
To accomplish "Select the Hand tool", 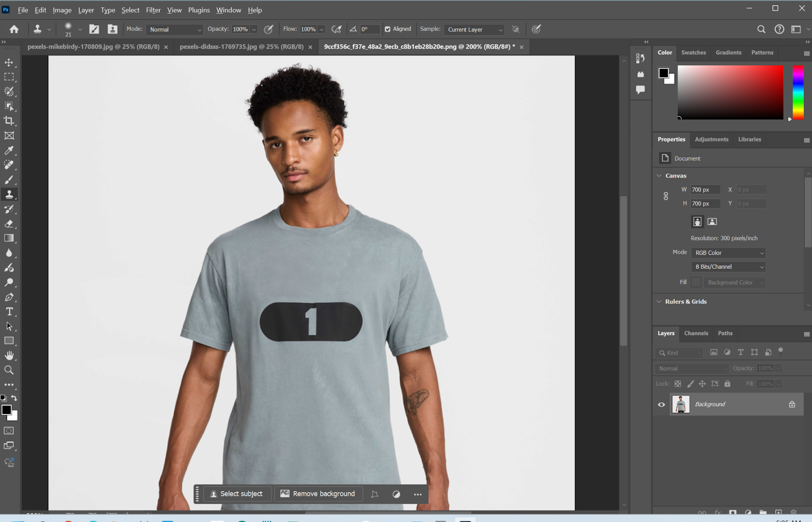I will pyautogui.click(x=9, y=356).
